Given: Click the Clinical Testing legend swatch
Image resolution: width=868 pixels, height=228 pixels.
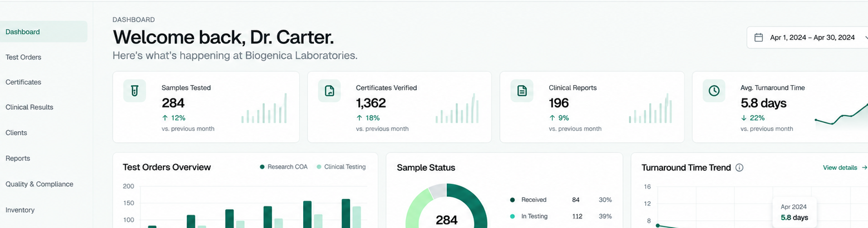Looking at the screenshot, I should pos(319,167).
